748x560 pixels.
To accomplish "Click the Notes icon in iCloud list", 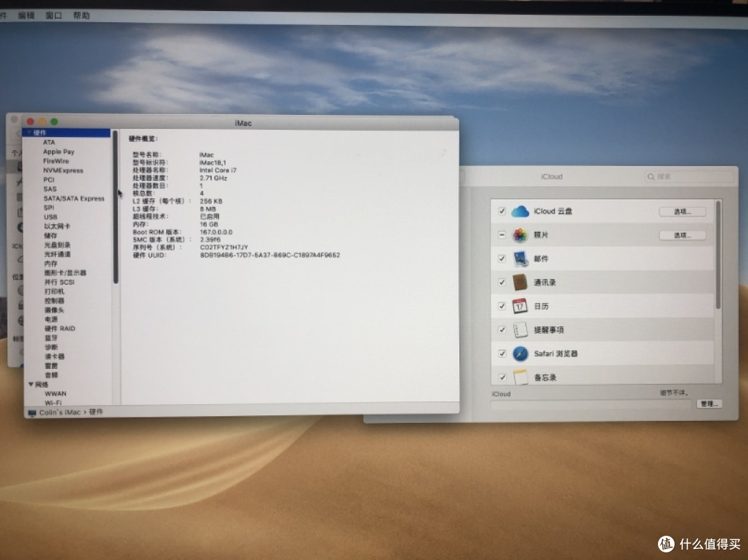I will tap(520, 377).
